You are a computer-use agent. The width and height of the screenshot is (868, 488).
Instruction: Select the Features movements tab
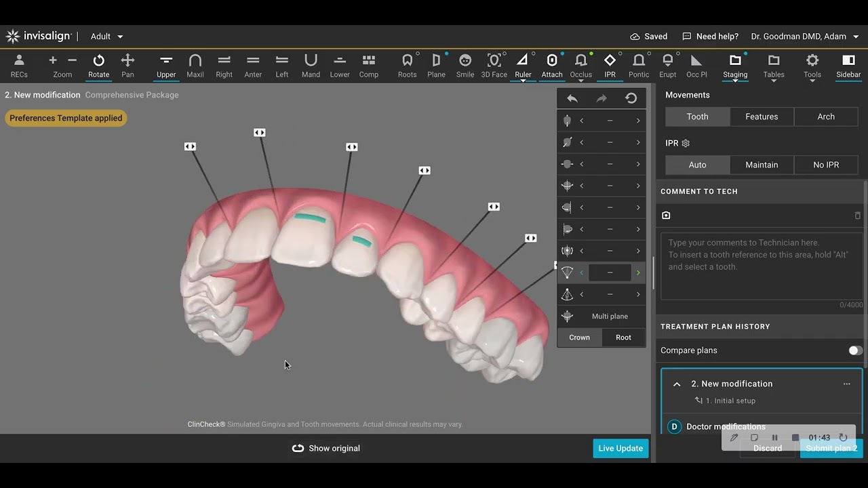[762, 117]
